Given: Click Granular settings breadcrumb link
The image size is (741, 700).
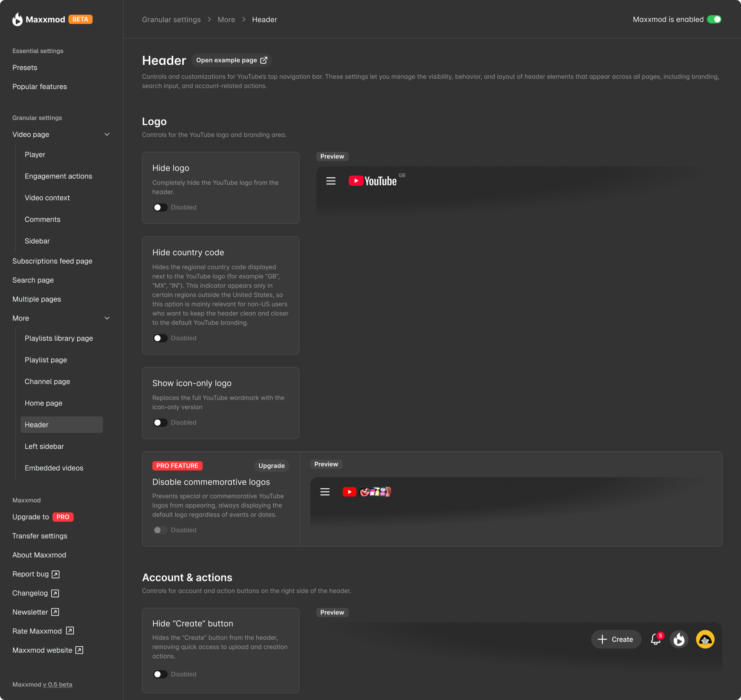Looking at the screenshot, I should (x=171, y=19).
